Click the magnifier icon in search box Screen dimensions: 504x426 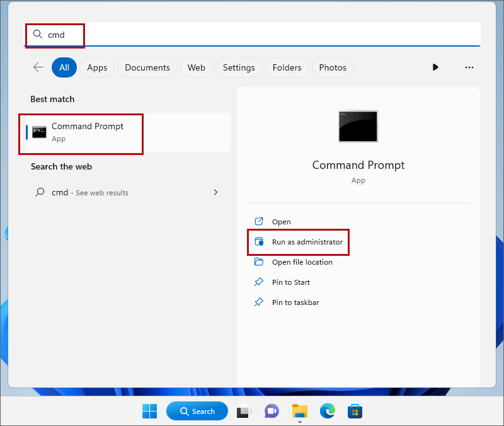tap(38, 34)
